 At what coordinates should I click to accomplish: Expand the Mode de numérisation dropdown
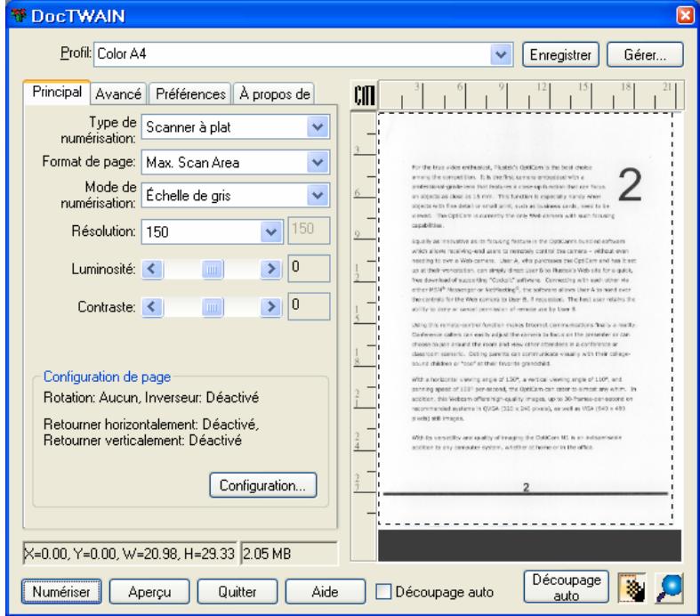[318, 195]
